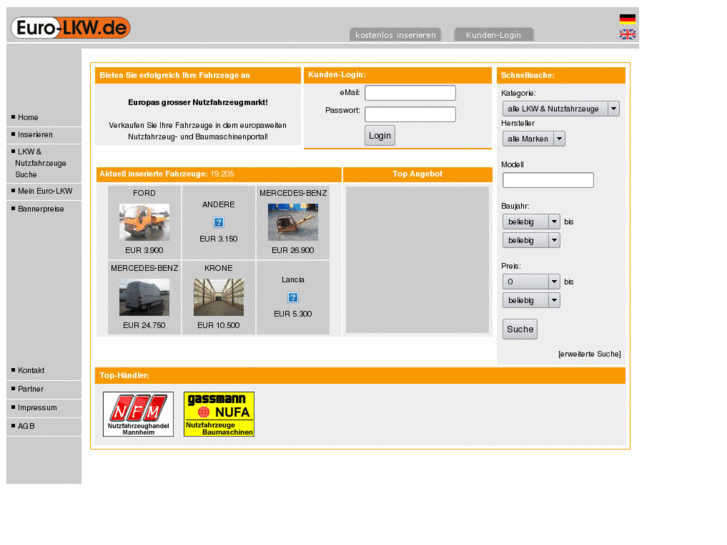Open AGB page link

pyautogui.click(x=26, y=426)
